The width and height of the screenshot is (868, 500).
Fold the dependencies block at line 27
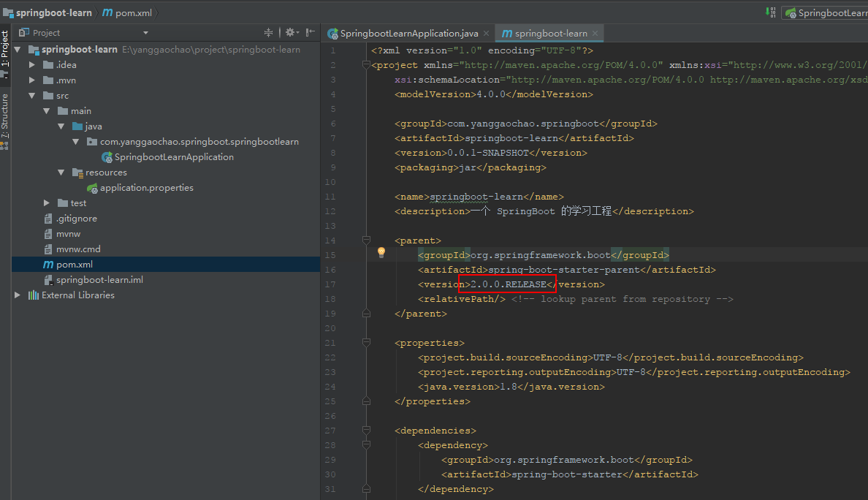(366, 431)
